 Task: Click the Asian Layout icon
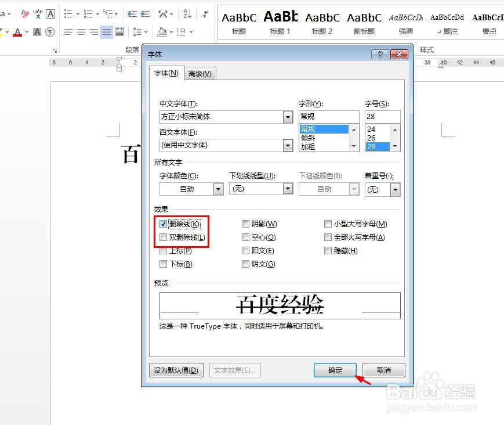click(x=163, y=14)
